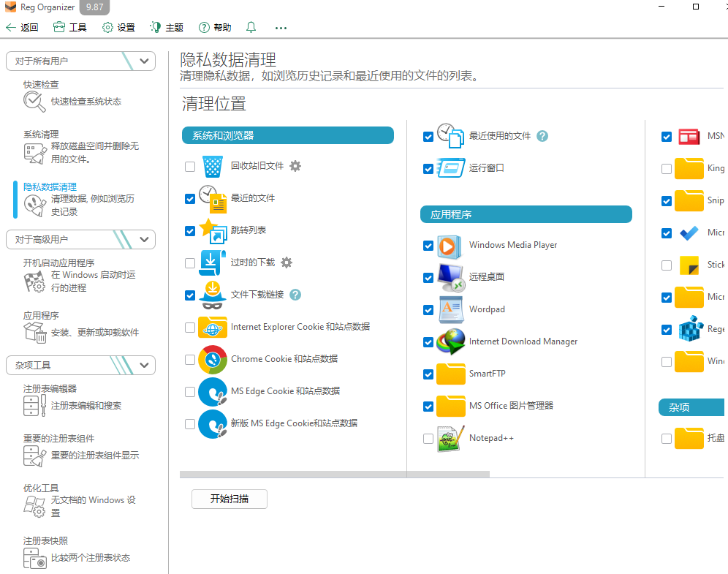Collapse the 对于高级用户 section
728x574 pixels.
pyautogui.click(x=144, y=239)
